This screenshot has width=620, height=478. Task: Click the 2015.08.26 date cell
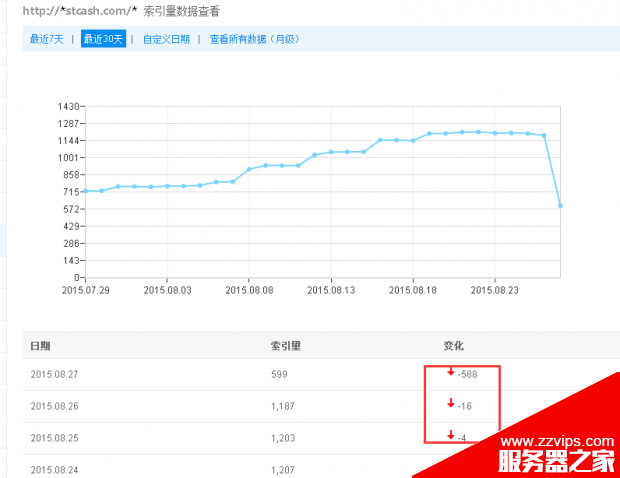pyautogui.click(x=55, y=406)
